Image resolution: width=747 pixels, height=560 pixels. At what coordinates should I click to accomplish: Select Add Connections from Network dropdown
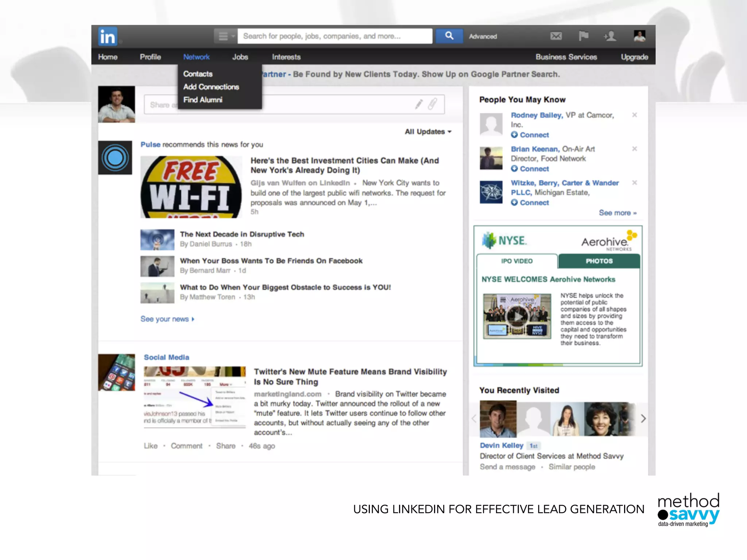pos(211,87)
